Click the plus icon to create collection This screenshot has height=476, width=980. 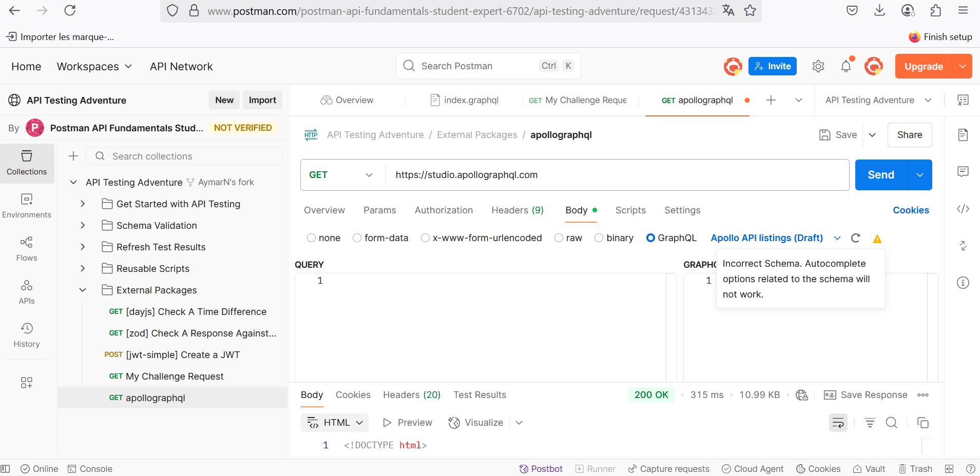(73, 156)
